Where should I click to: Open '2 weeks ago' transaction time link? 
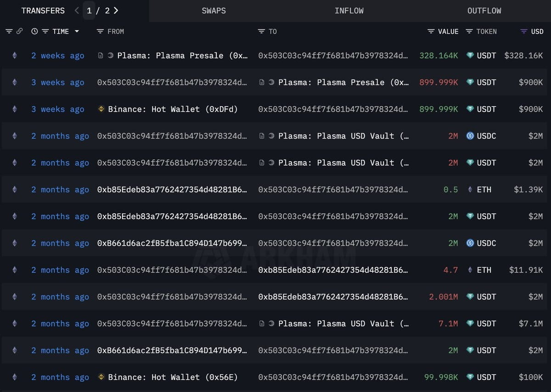[x=58, y=56]
